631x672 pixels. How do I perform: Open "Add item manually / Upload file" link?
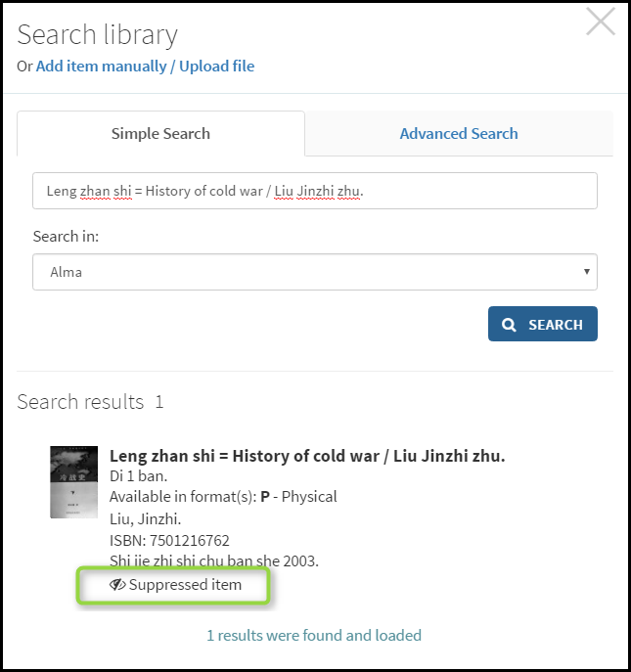pos(145,67)
